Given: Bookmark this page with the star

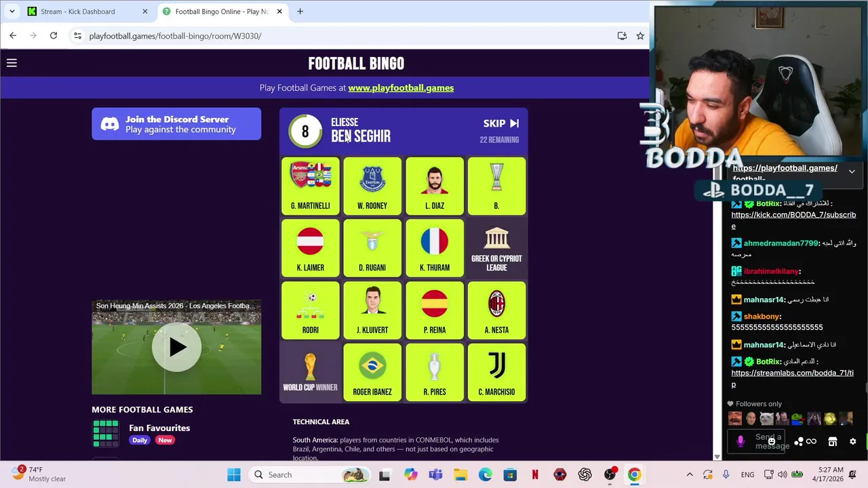Looking at the screenshot, I should click(640, 36).
